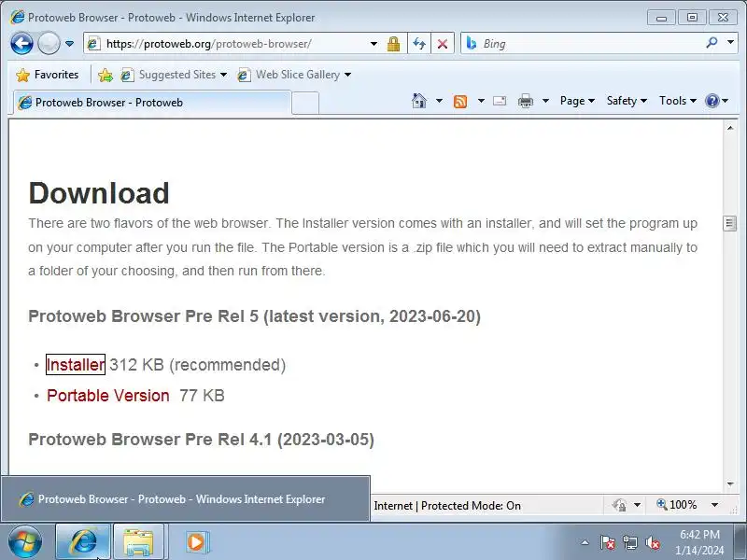Select the Protoweb Browser - Protoweb tab
Image resolution: width=747 pixels, height=560 pixels.
(151, 103)
